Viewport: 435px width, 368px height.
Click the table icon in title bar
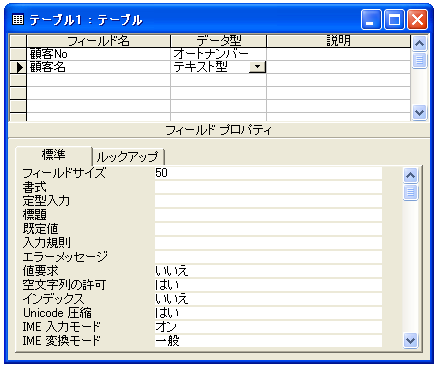pyautogui.click(x=18, y=20)
